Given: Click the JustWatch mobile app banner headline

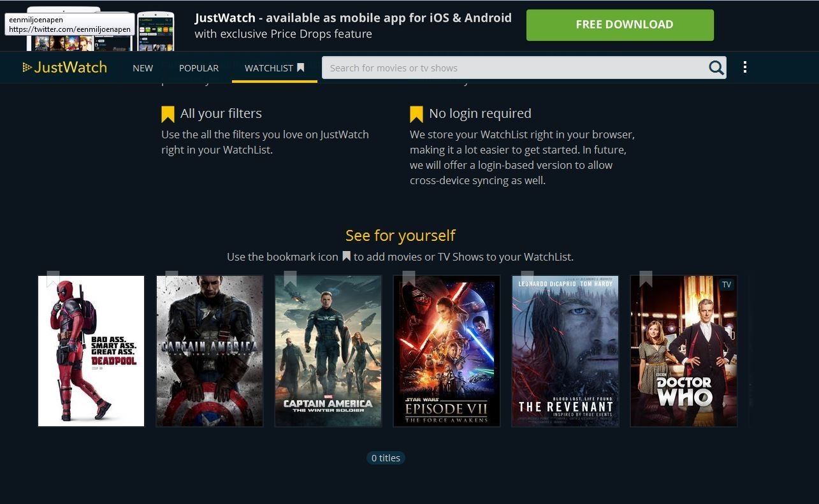Looking at the screenshot, I should tap(353, 18).
